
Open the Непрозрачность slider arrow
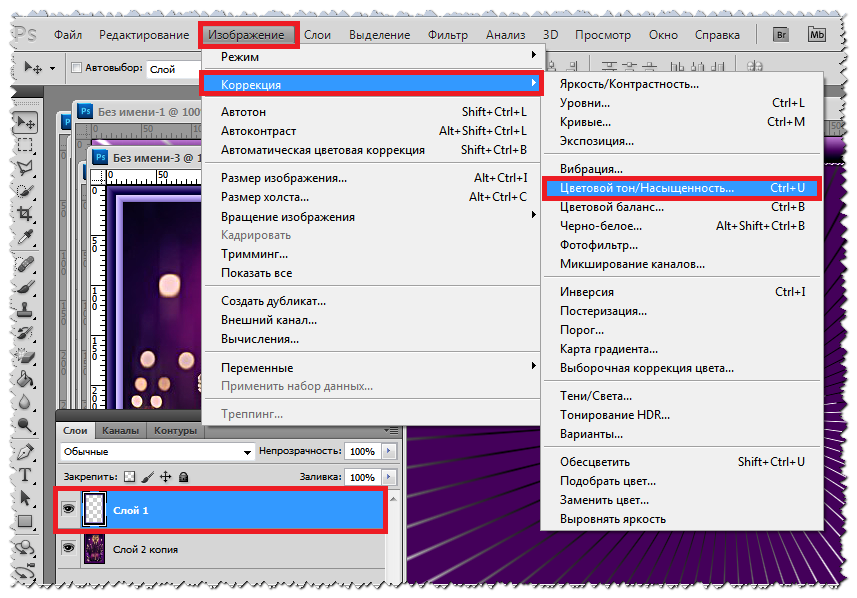point(389,451)
